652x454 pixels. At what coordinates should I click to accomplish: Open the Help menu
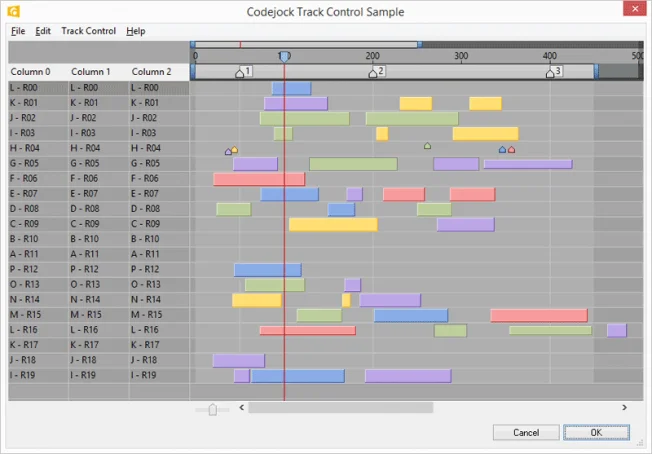coord(135,31)
